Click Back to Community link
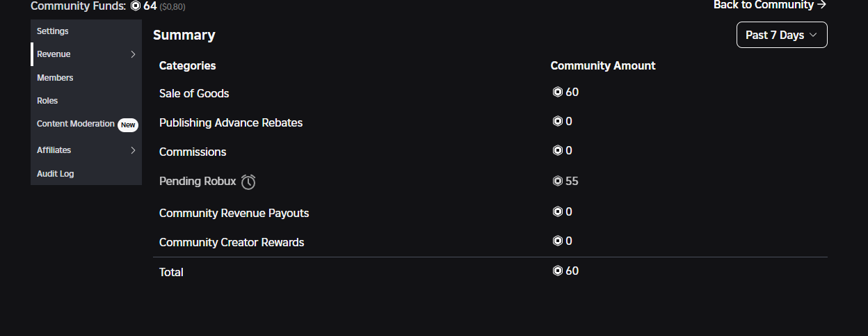 770,5
